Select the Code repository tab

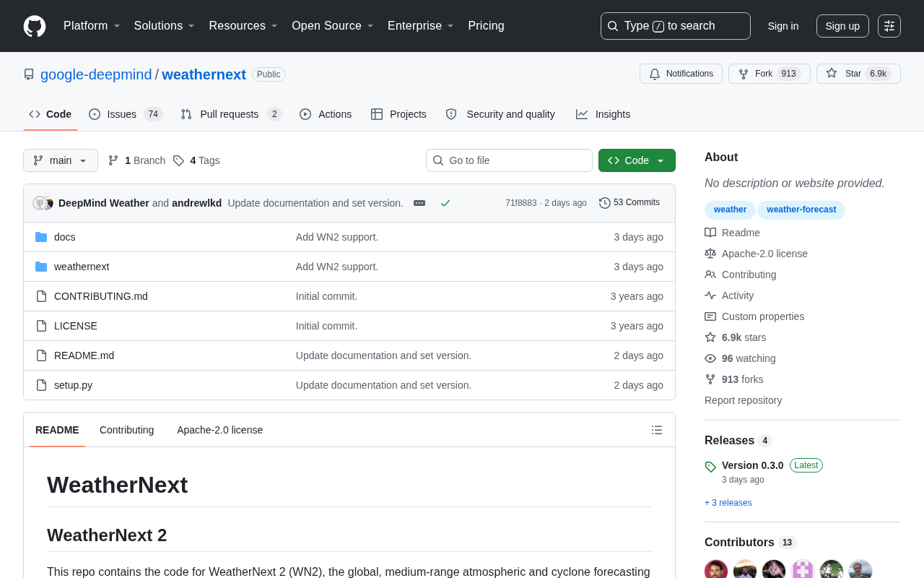point(51,114)
